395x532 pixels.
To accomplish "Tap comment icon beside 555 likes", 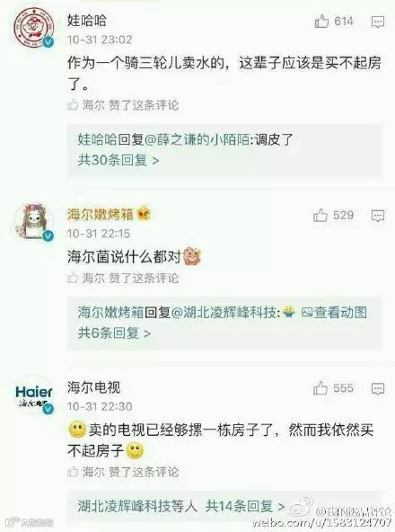I will pyautogui.click(x=378, y=388).
